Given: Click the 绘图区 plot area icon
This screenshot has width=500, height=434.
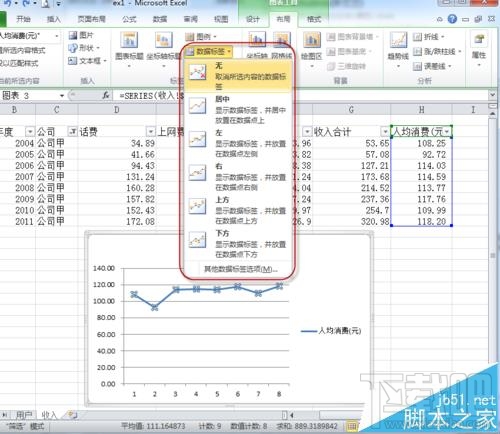Looking at the screenshot, I should pos(312,41).
